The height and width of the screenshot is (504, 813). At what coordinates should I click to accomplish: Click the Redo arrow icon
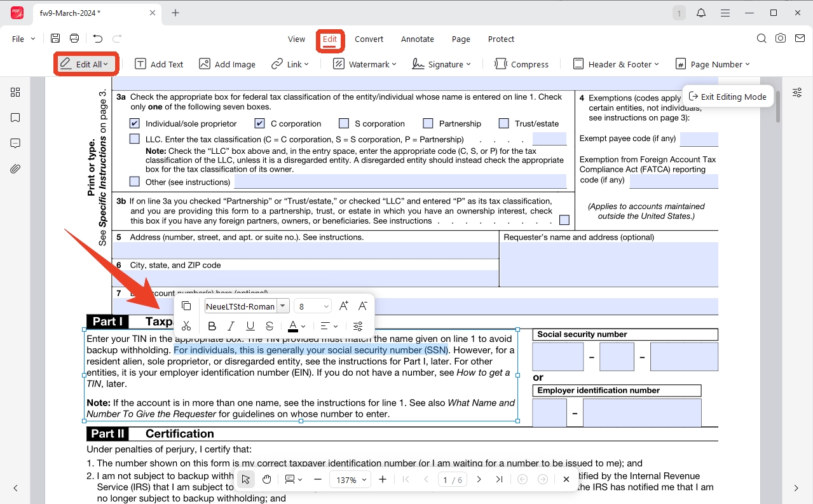coord(117,39)
